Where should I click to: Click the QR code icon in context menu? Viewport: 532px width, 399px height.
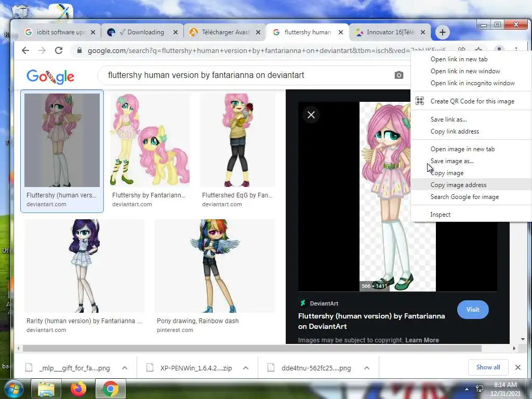point(420,101)
